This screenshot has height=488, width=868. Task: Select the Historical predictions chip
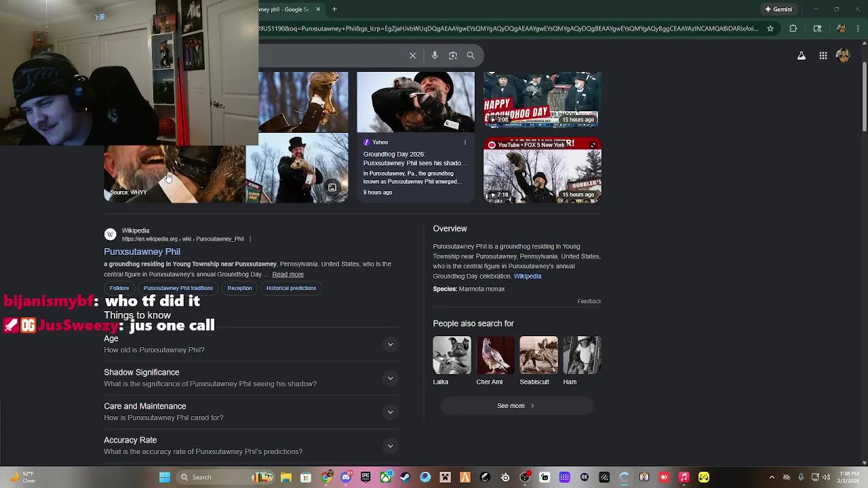click(x=291, y=288)
